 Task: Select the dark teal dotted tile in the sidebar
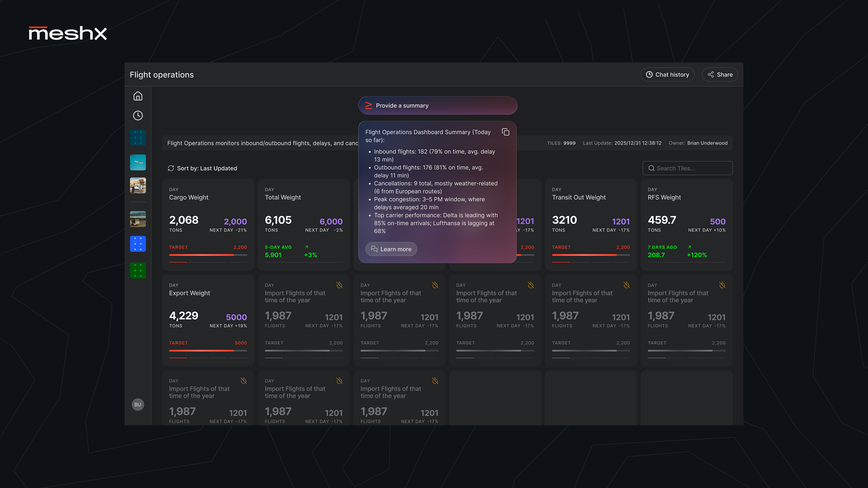tap(138, 138)
